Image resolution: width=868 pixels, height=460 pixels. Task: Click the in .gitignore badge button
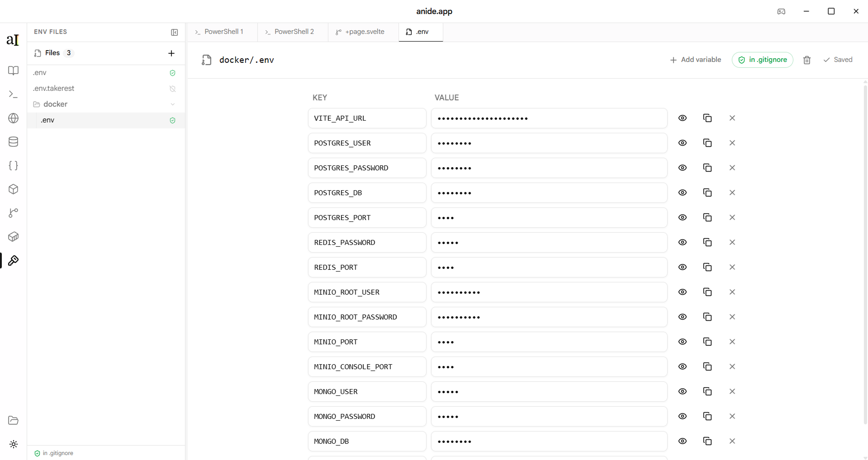point(762,60)
